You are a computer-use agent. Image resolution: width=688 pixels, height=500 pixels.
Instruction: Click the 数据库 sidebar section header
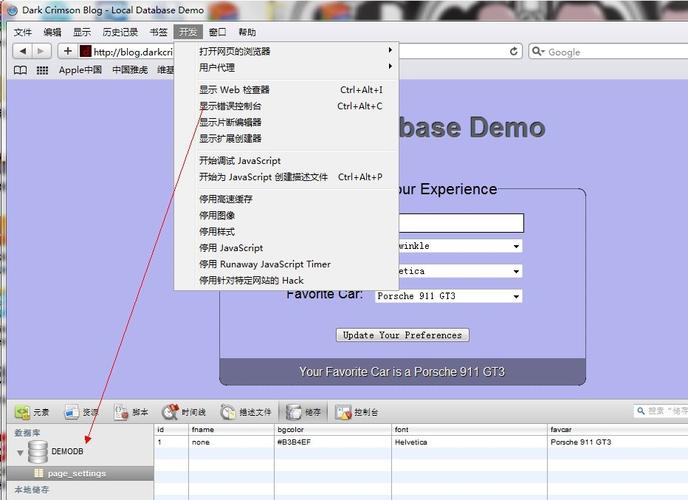27,433
